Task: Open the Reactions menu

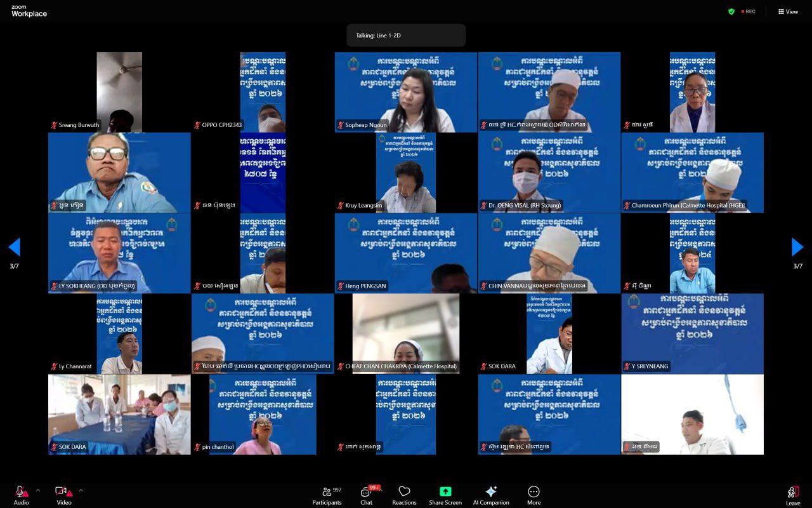Action: [x=404, y=495]
